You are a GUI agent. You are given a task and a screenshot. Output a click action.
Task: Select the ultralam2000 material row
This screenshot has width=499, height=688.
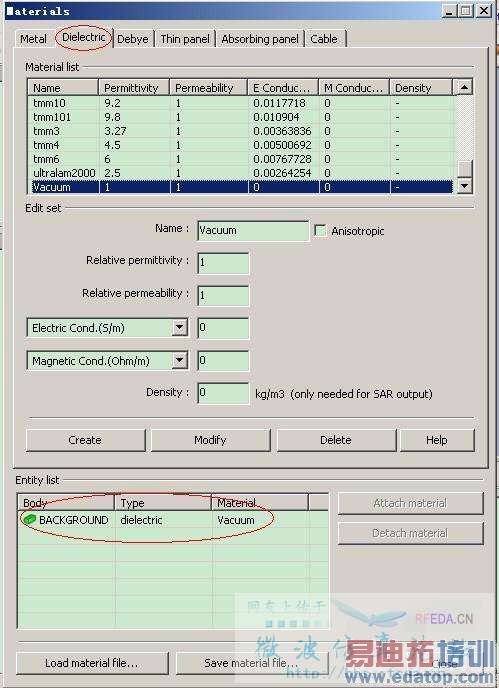(x=240, y=173)
